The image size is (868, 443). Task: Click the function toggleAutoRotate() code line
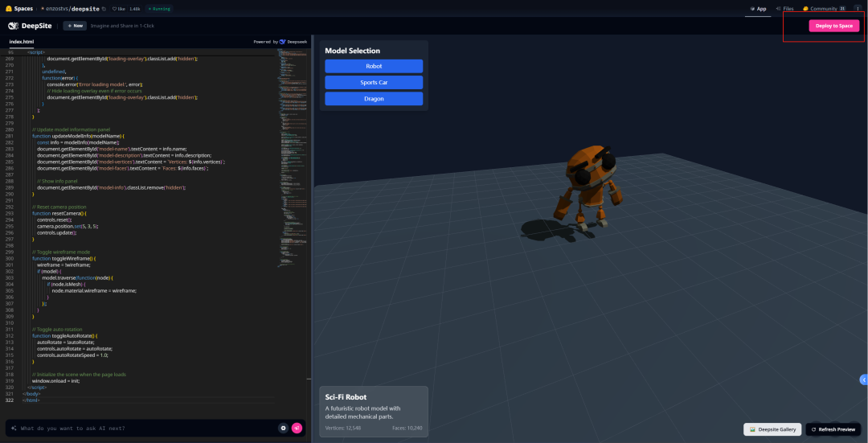(x=65, y=335)
